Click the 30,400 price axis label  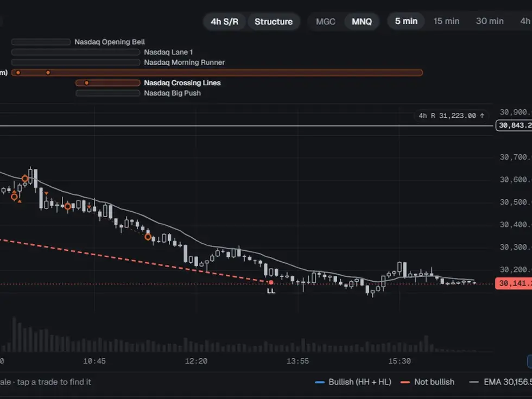pyautogui.click(x=515, y=225)
